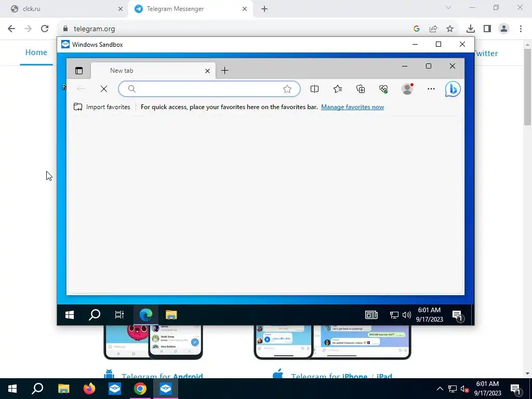Close the clck.ru Chrome tab
This screenshot has width=532, height=399.
pos(121,9)
